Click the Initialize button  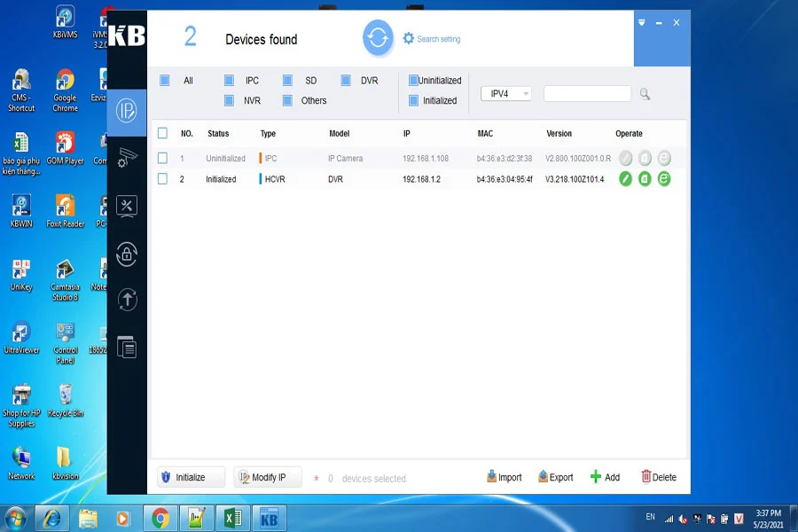pos(191,477)
